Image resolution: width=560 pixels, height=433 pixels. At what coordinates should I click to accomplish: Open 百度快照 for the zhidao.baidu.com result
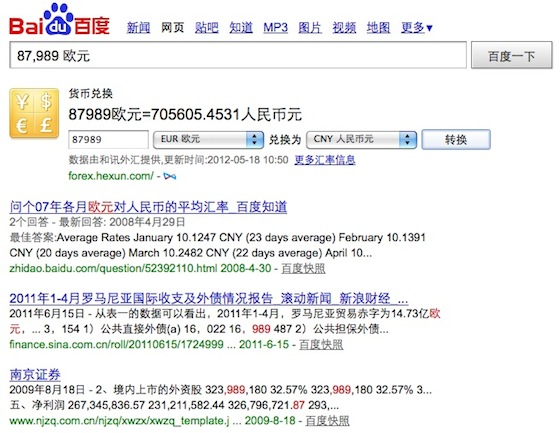point(303,268)
